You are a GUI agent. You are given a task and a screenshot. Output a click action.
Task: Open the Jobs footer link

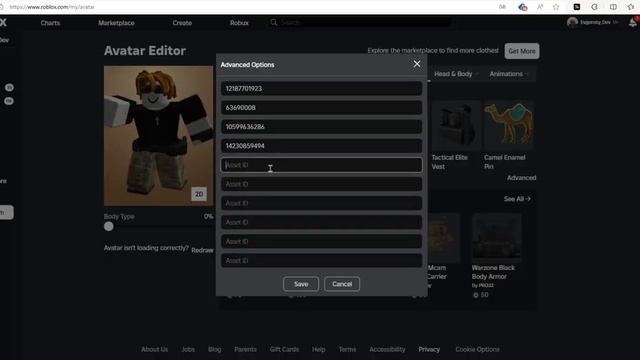(188, 349)
